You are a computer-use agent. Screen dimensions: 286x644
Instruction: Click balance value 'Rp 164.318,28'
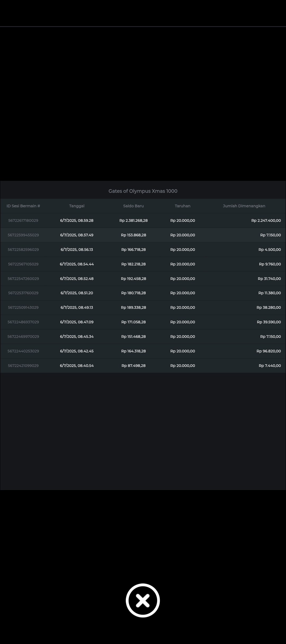133,351
